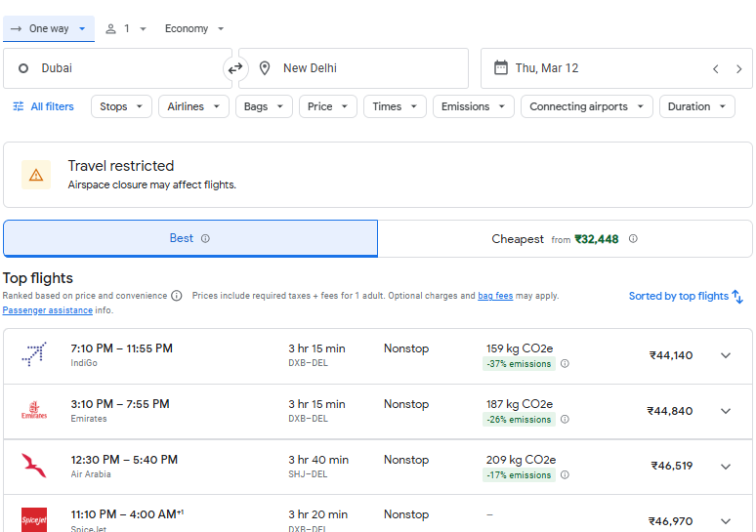
Task: Swap origin and destination cities
Action: coord(235,68)
